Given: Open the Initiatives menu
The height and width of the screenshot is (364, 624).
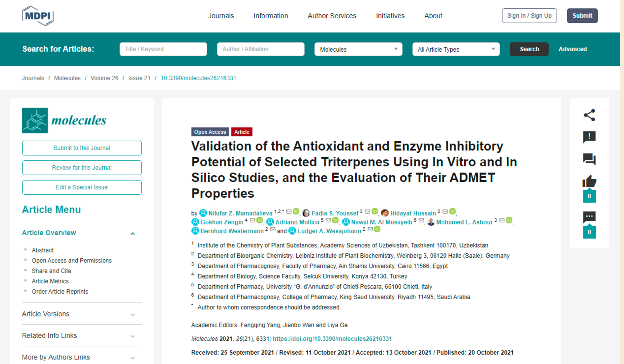Looking at the screenshot, I should point(390,16).
